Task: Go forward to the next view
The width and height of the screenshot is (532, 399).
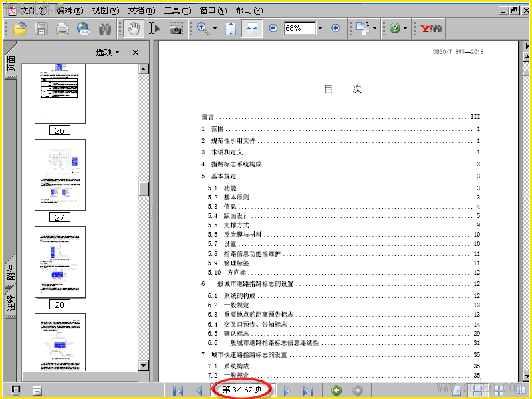Action: click(358, 390)
